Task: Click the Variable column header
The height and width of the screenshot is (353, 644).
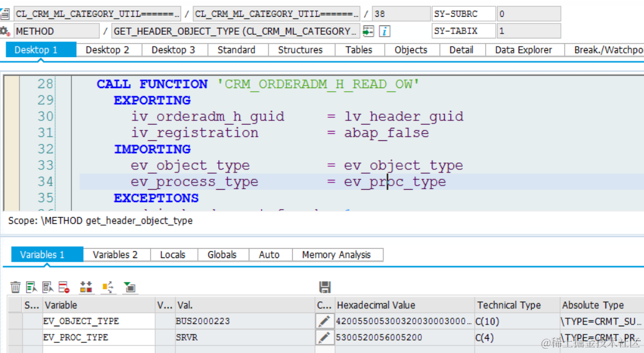Action: click(99, 305)
